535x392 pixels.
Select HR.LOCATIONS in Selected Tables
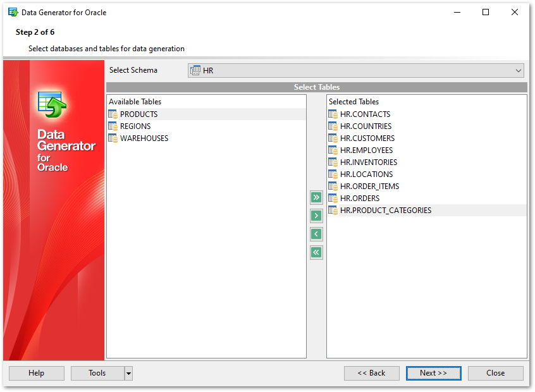(x=426, y=175)
